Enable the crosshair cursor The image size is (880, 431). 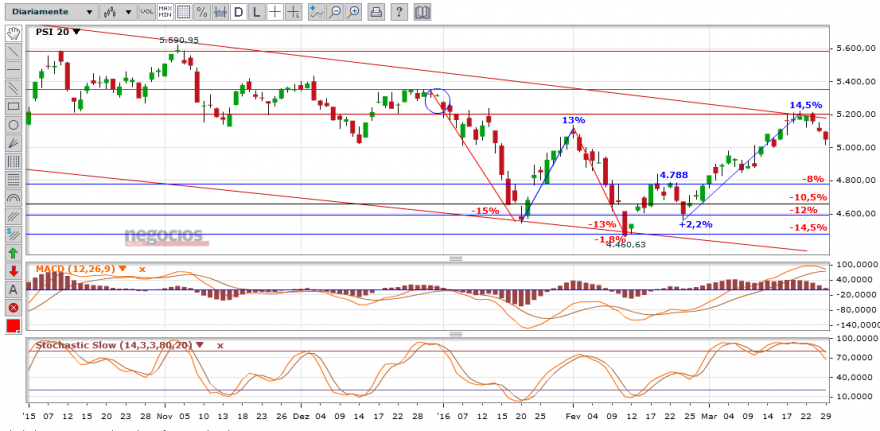pyautogui.click(x=274, y=11)
